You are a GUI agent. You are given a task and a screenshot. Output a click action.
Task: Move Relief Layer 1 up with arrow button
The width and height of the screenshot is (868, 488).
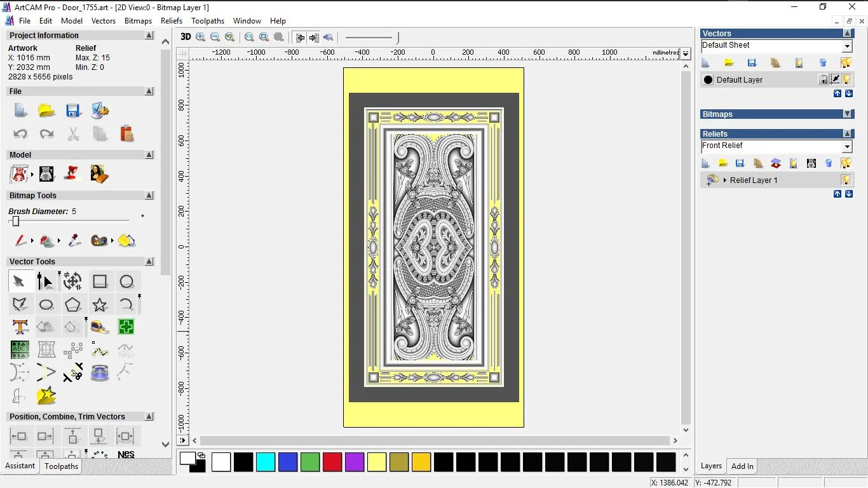click(837, 194)
